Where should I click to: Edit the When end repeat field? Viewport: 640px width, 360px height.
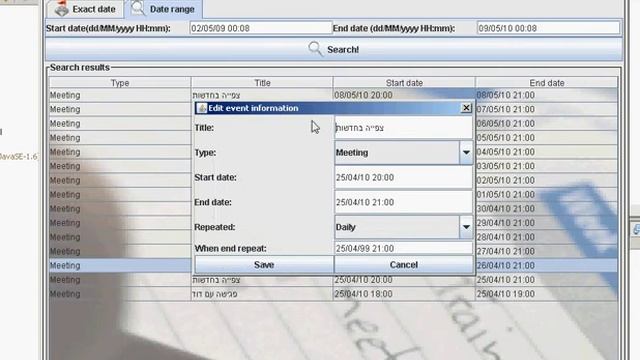point(403,248)
